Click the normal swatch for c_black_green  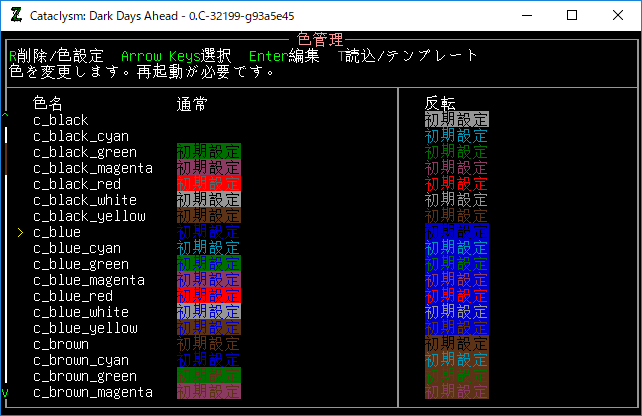point(208,152)
